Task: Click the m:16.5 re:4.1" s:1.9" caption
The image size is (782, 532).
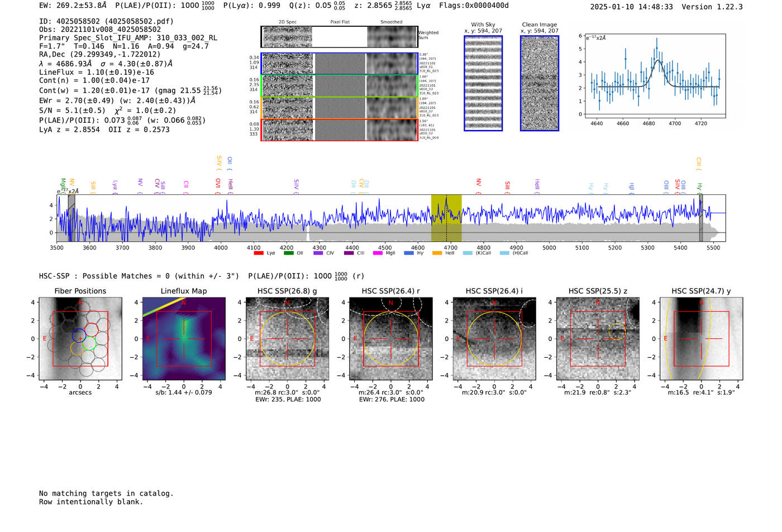Action: [702, 392]
